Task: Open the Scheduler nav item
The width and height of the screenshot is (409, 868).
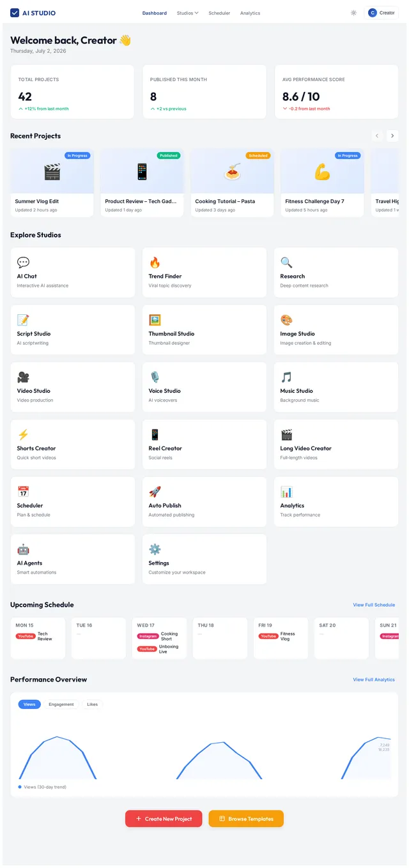Action: coord(219,13)
